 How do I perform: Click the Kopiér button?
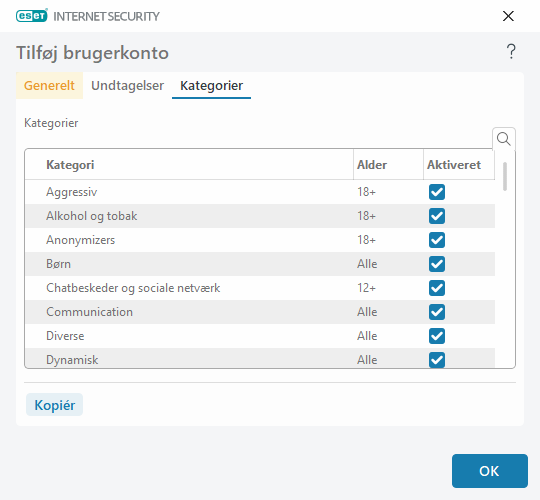point(54,405)
